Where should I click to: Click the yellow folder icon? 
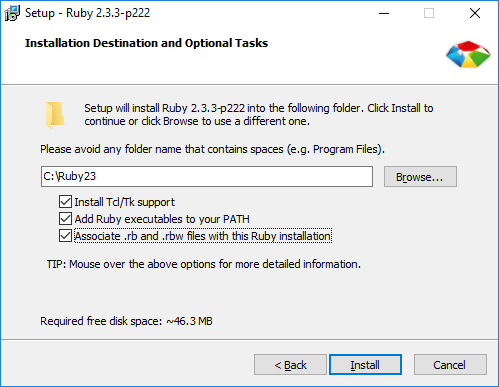[55, 115]
